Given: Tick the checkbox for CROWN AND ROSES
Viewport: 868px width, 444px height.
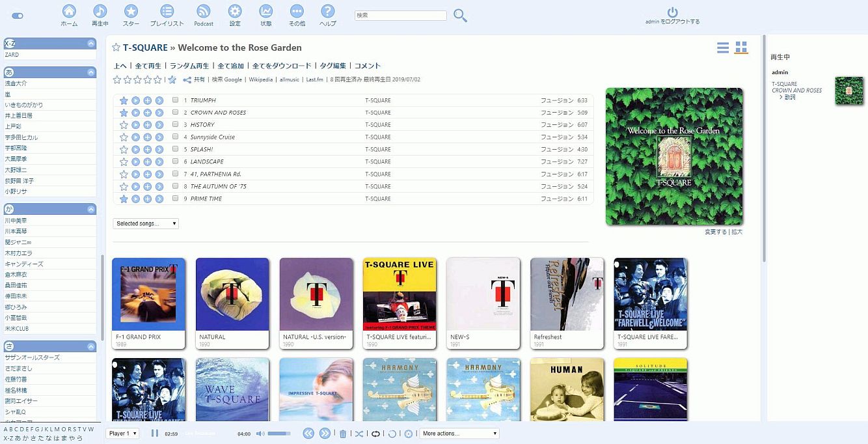Looking at the screenshot, I should [x=176, y=113].
